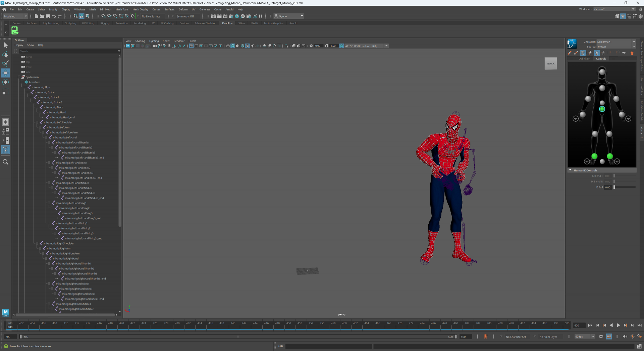Toggle the viewport grid display
The image size is (644, 351).
pos(191,46)
